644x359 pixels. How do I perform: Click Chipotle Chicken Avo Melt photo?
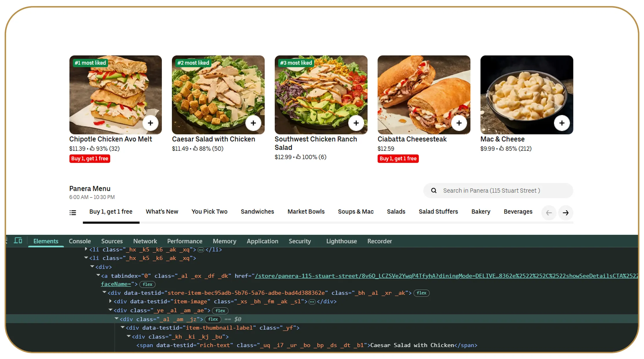116,95
